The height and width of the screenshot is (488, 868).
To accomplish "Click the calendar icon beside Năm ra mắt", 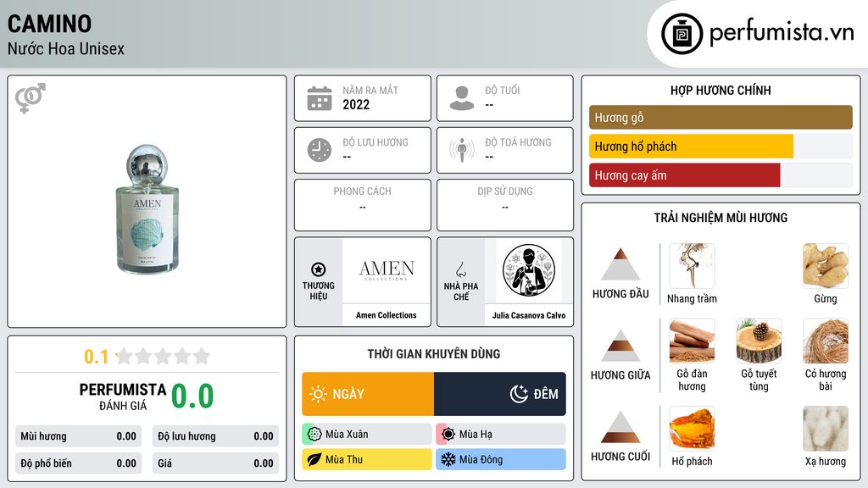I will 320,98.
